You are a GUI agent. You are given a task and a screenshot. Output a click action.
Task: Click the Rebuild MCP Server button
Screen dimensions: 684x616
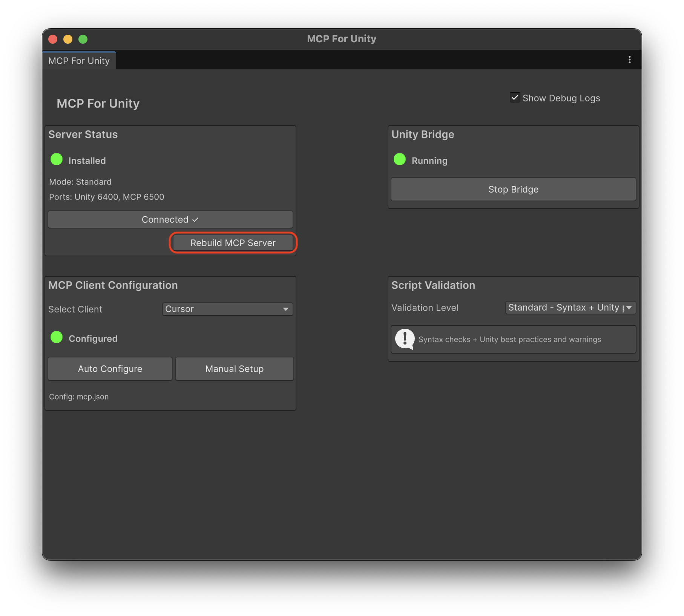233,243
